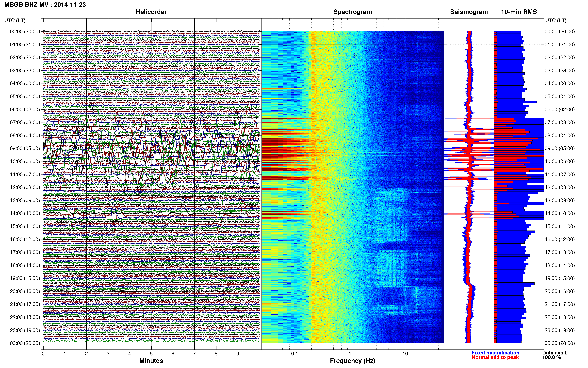
Task: Click tick label '3' on the Minutes axis
Action: coord(108,354)
